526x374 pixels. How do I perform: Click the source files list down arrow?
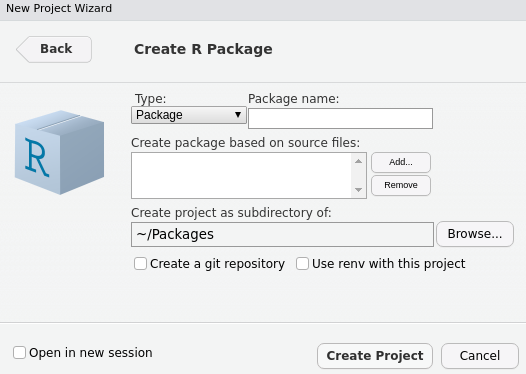[358, 190]
